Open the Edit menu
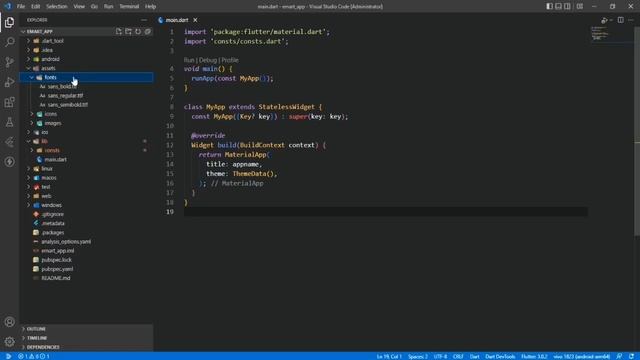 [x=36, y=7]
